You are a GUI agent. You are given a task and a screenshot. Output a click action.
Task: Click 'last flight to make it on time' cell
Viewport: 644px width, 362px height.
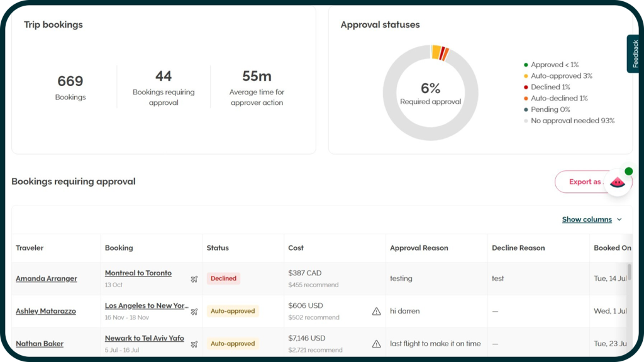[435, 344]
